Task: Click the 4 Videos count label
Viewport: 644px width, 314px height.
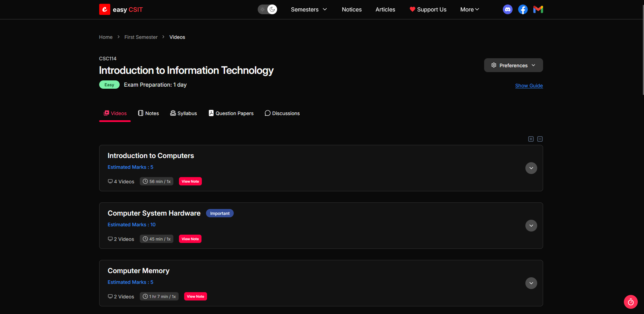Action: tap(121, 181)
